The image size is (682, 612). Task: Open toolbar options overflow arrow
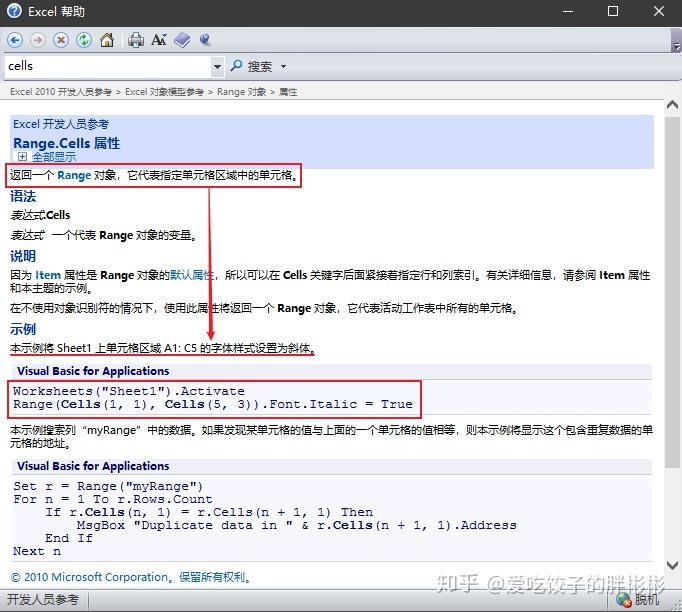pos(676,45)
